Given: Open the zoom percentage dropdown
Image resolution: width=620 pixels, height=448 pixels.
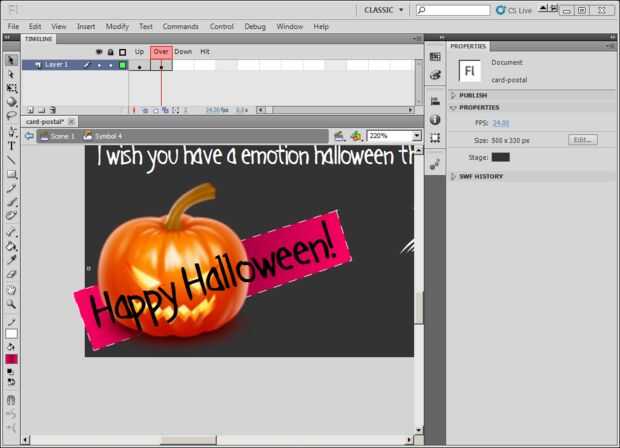Looking at the screenshot, I should coord(417,136).
